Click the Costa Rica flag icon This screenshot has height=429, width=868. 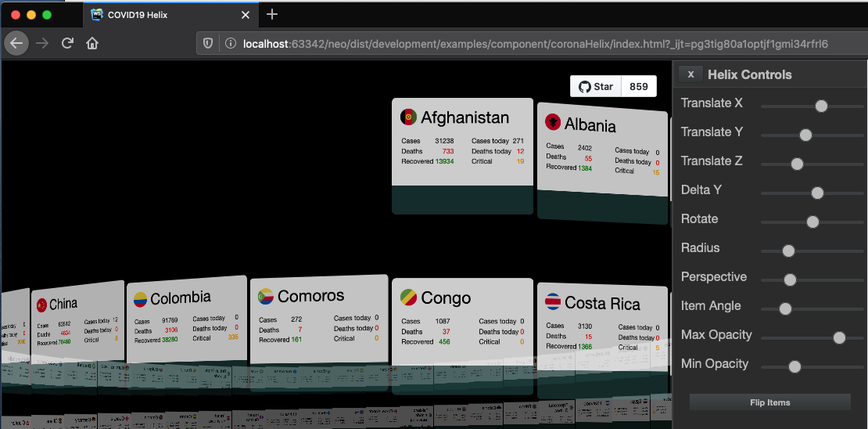pyautogui.click(x=553, y=301)
